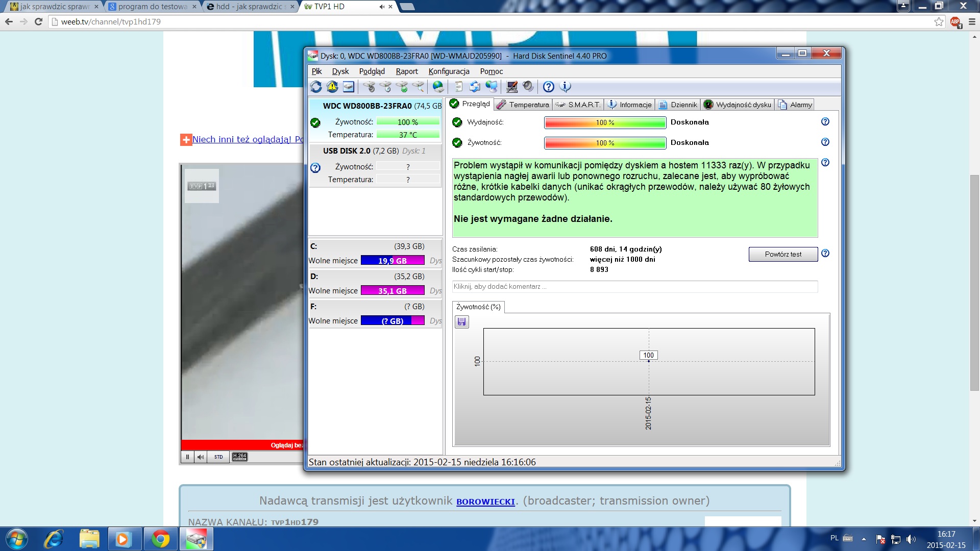Open the Raport menu
980x551 pixels.
(x=407, y=71)
